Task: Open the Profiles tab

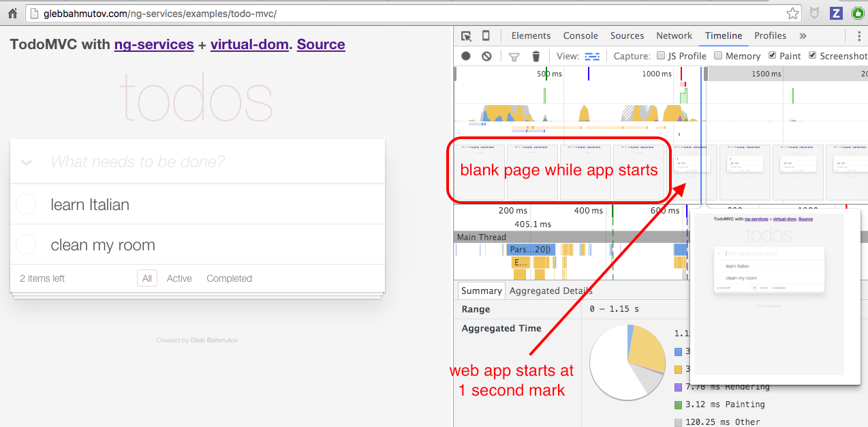Action: coord(770,36)
